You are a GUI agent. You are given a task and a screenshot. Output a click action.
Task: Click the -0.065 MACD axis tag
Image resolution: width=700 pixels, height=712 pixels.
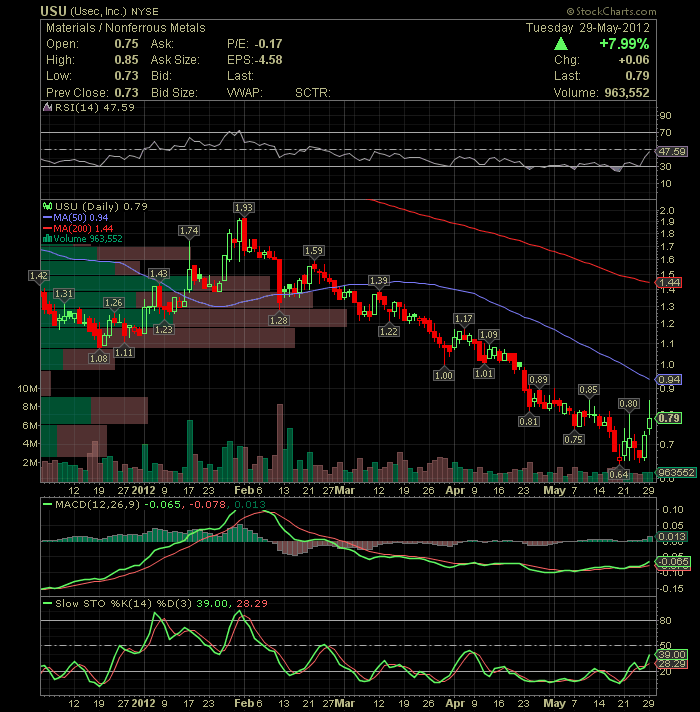pyautogui.click(x=674, y=562)
